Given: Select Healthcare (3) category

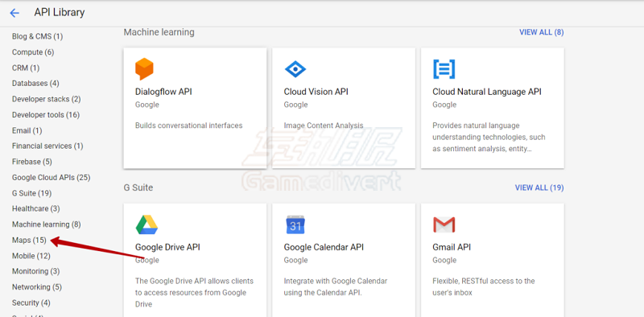Looking at the screenshot, I should [x=35, y=208].
